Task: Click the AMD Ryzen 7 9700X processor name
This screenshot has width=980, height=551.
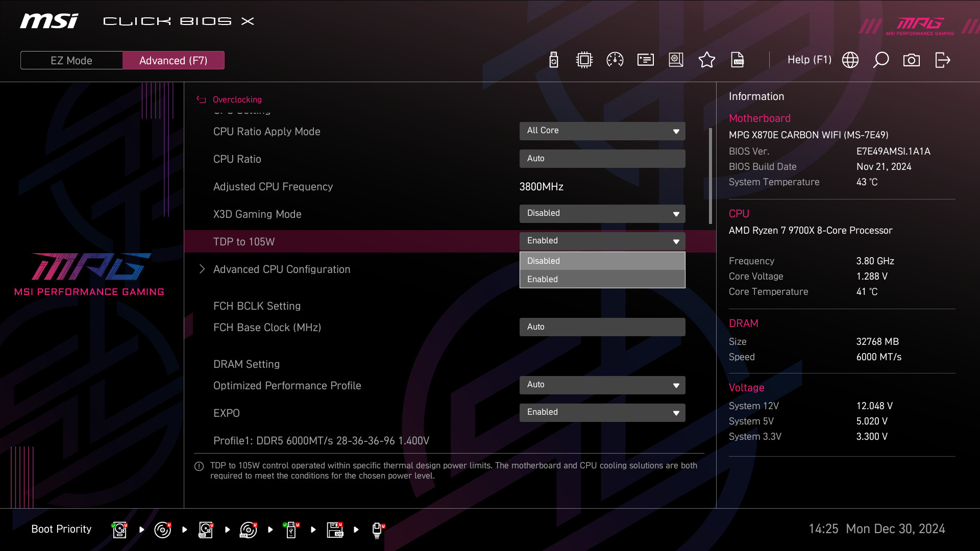Action: click(x=811, y=231)
